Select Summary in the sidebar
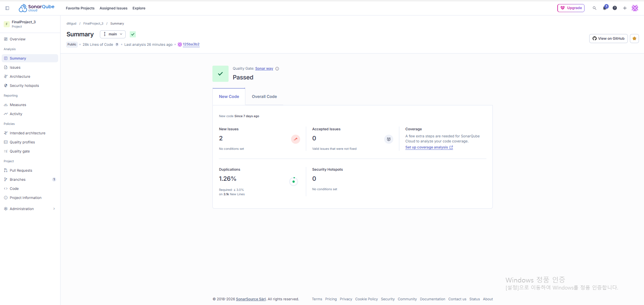 [30, 58]
